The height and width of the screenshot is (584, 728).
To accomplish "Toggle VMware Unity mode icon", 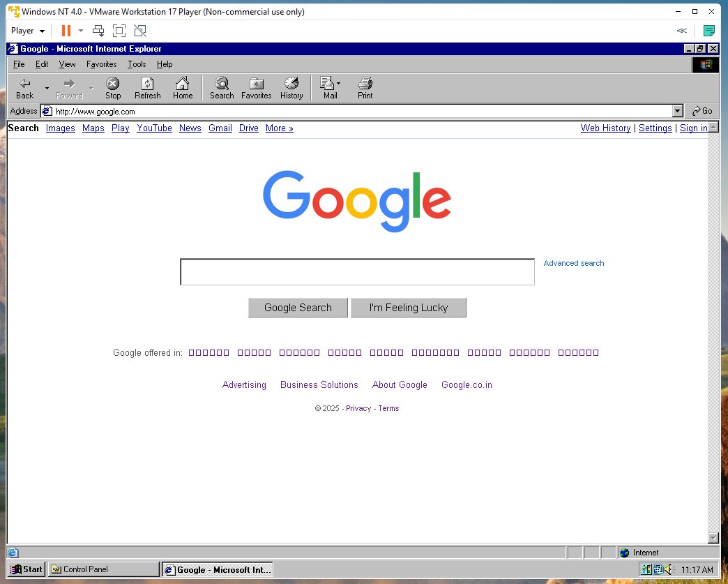I will (140, 31).
